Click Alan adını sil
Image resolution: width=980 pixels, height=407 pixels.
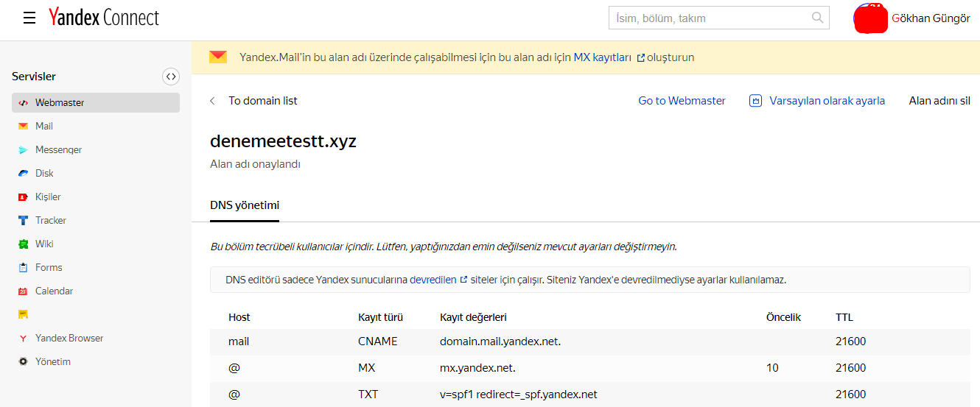(939, 101)
